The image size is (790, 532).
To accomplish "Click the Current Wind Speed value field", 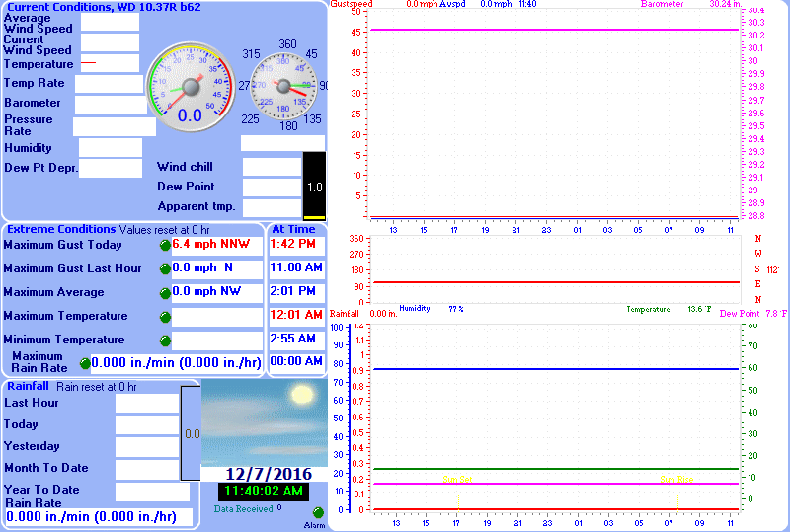I will click(110, 42).
